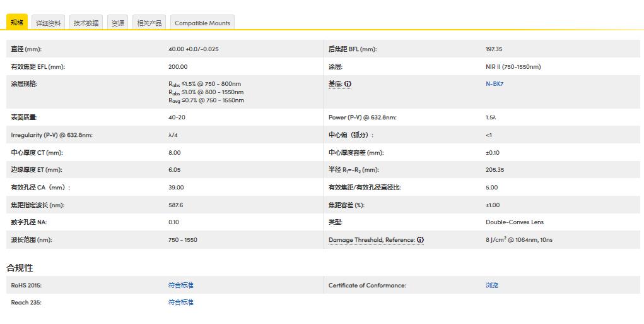The width and height of the screenshot is (644, 324).
Task: Click the Certificate of Conformance label
Action: point(367,285)
